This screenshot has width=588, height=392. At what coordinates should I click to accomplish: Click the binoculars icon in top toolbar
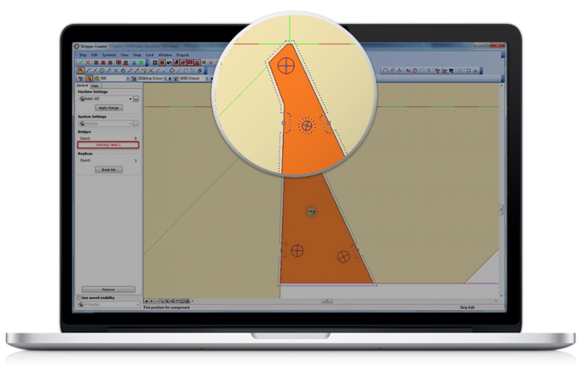pos(169,63)
